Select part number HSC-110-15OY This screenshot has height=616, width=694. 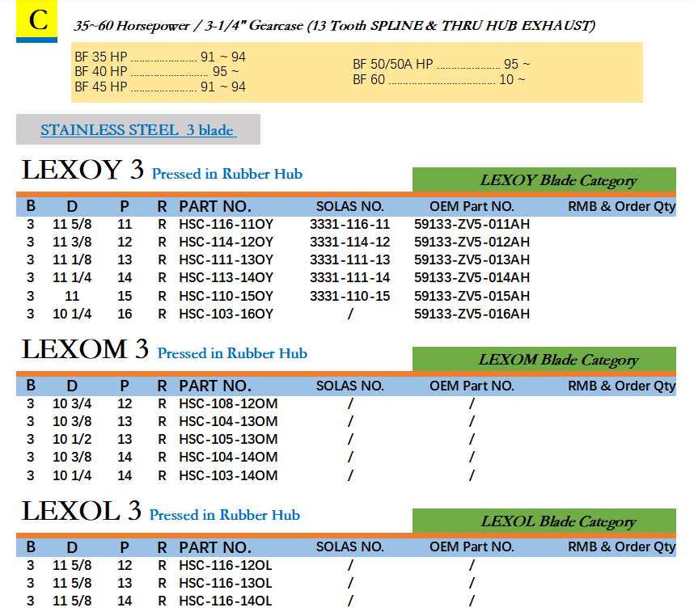tap(226, 296)
